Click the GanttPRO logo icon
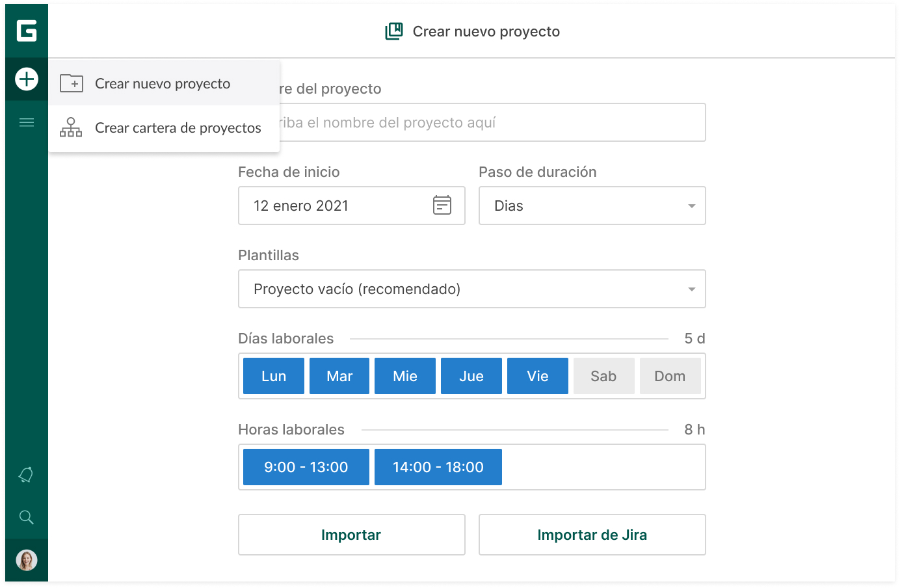The image size is (900, 588). click(x=26, y=31)
